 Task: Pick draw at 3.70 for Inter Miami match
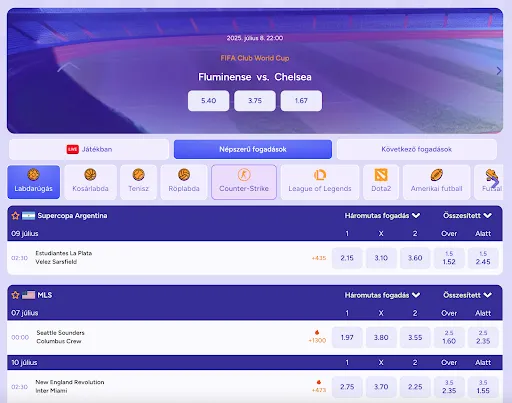pyautogui.click(x=381, y=387)
